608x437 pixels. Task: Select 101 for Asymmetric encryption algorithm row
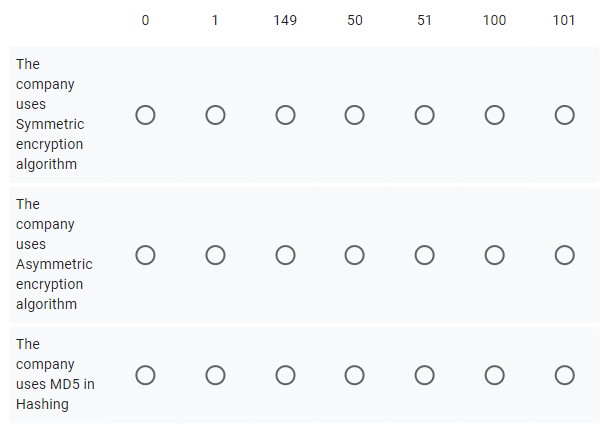565,255
